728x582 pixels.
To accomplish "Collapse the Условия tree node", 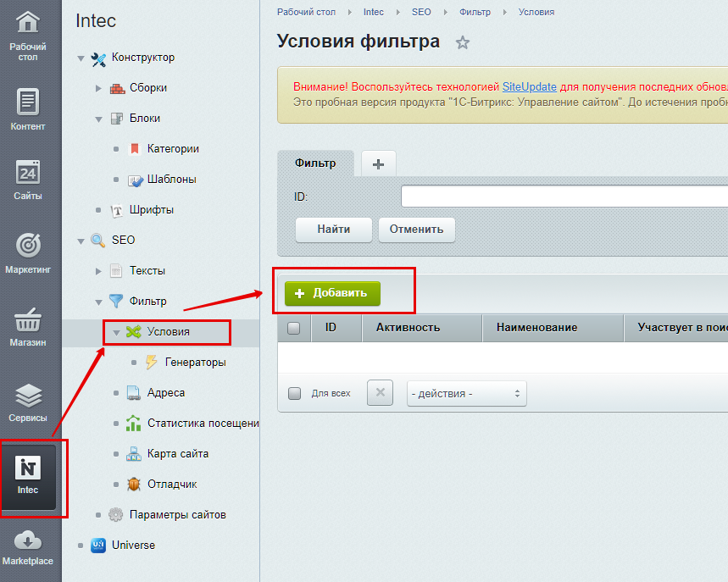I will pyautogui.click(x=117, y=333).
